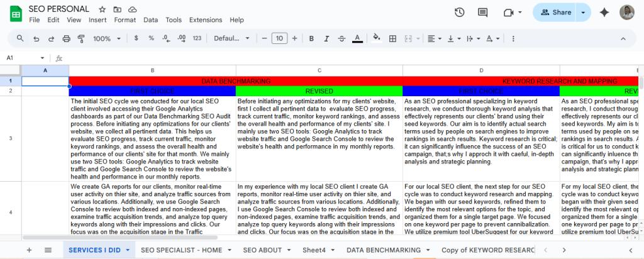Open the Extensions menu
Viewport: 644px width, 259px height.
point(205,20)
